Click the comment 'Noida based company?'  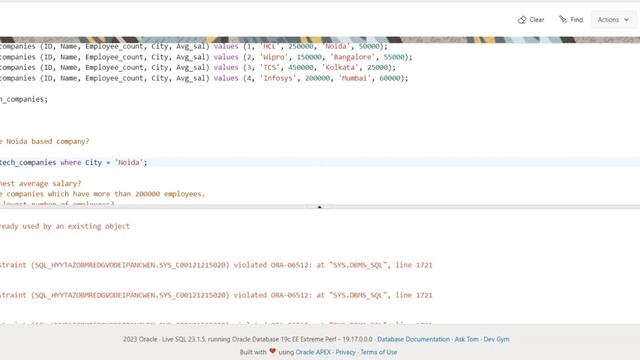tap(47, 141)
